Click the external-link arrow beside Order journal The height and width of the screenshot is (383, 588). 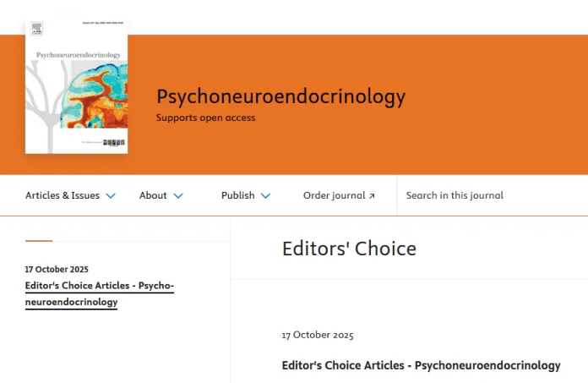click(372, 196)
